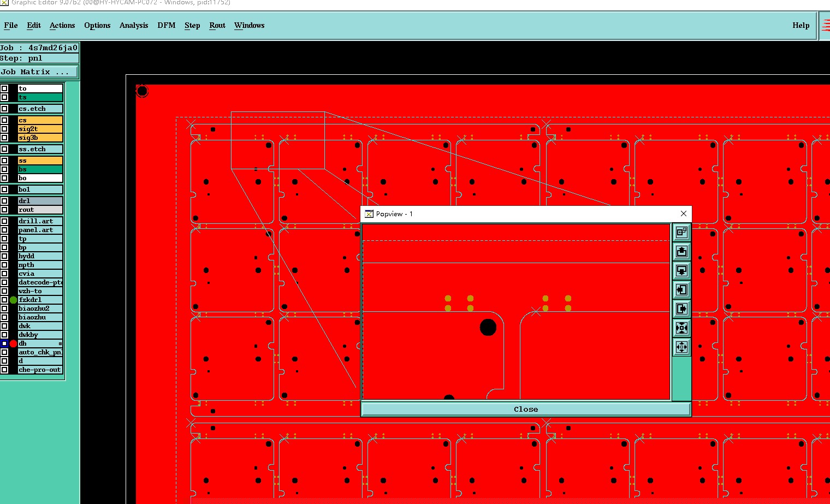Click the green color dot on fzkdrl layer
Screen dimensions: 830x504
(x=13, y=300)
